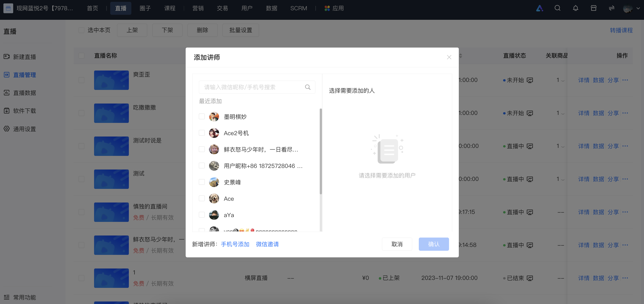Click the image icon beside 未开始 in the 吃撒撒撒 row
Screen dimensions: 644x304
coord(530,113)
